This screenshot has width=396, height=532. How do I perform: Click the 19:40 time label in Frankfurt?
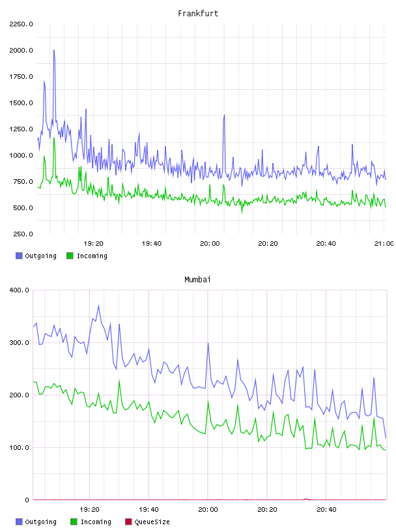[x=152, y=244]
